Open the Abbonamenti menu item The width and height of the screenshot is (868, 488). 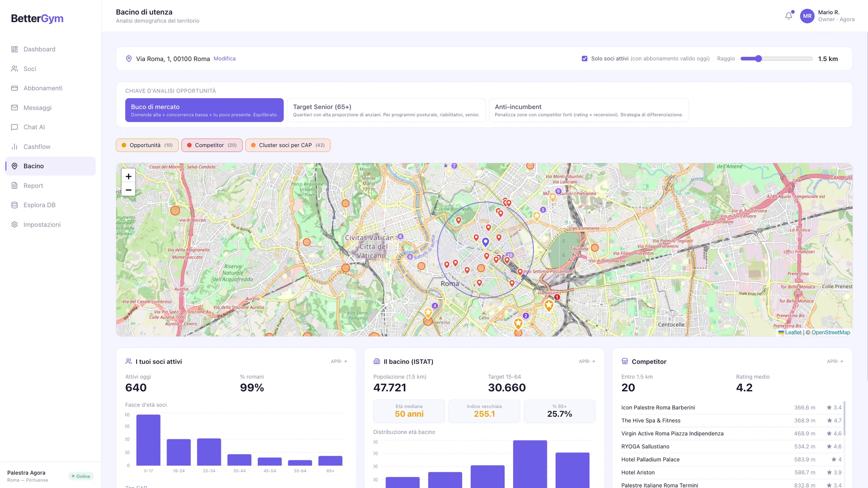[50, 88]
